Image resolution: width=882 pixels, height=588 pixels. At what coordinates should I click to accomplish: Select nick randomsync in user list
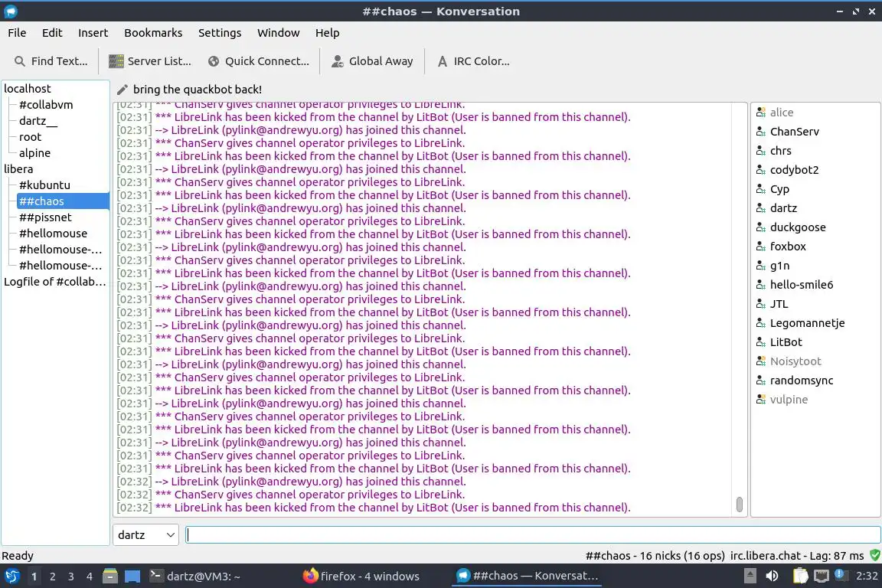[802, 381]
